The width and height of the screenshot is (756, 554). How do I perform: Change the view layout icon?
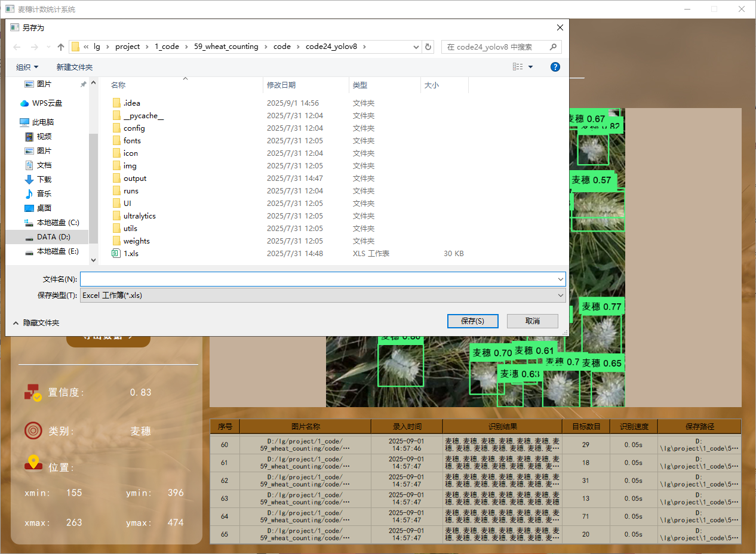click(x=518, y=67)
